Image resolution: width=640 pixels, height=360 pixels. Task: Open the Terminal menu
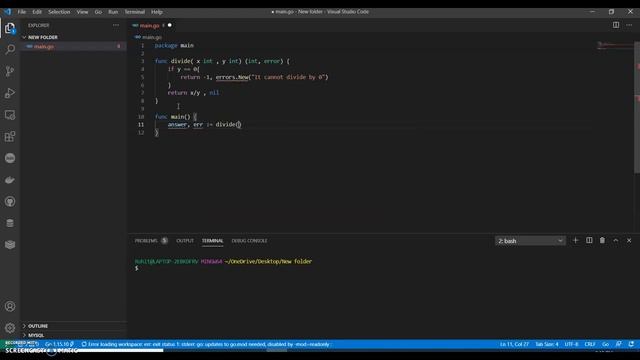pyautogui.click(x=135, y=12)
